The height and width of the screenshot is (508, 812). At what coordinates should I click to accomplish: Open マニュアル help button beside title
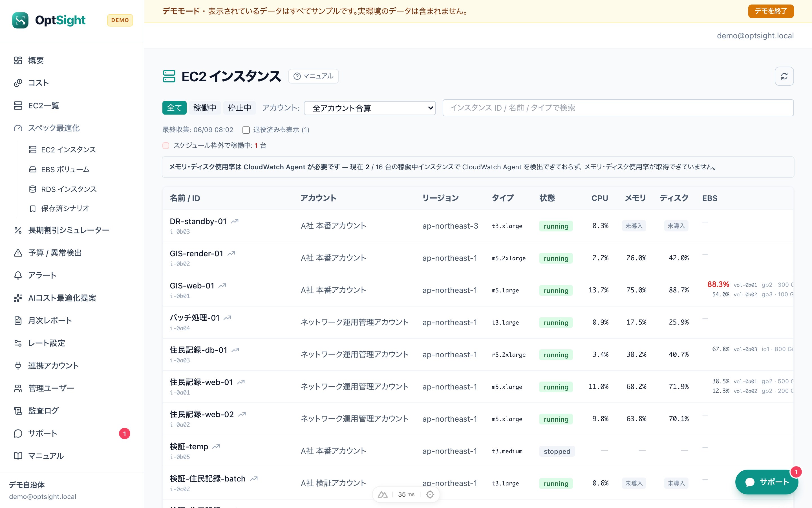click(314, 76)
